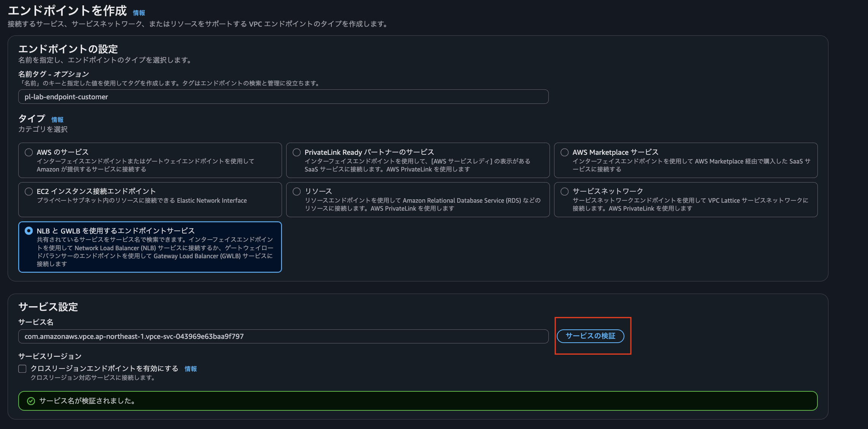
Task: Open the 情報 link beside エンドポイントを作成
Action: [138, 12]
